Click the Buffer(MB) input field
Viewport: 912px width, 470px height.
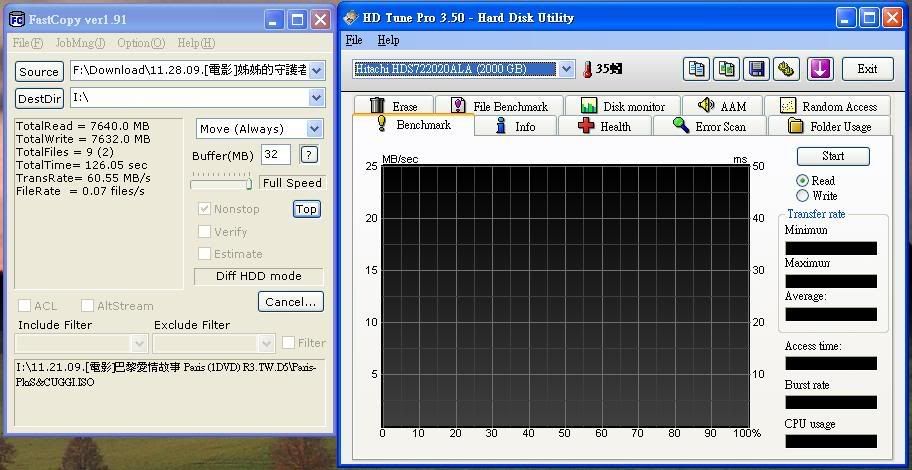pyautogui.click(x=276, y=155)
